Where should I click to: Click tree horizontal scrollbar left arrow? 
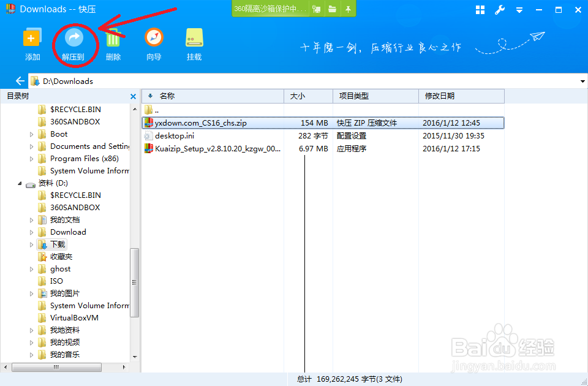(6, 367)
